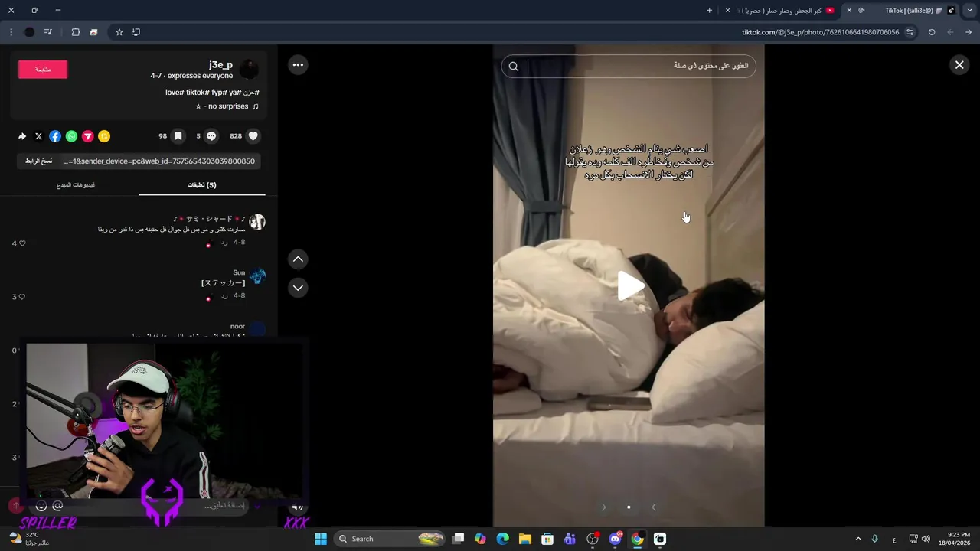Screen dimensions: 980x551
Task: Like the post with the heart icon
Action: click(x=253, y=136)
